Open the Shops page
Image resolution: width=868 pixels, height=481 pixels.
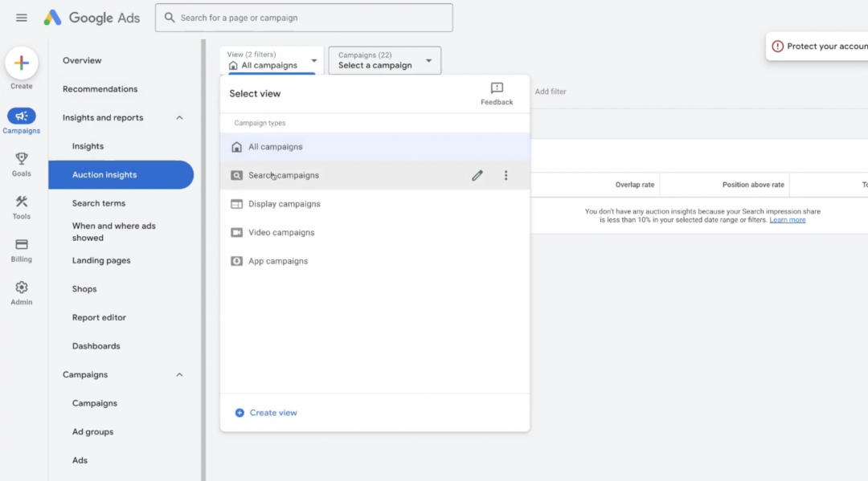pyautogui.click(x=84, y=289)
